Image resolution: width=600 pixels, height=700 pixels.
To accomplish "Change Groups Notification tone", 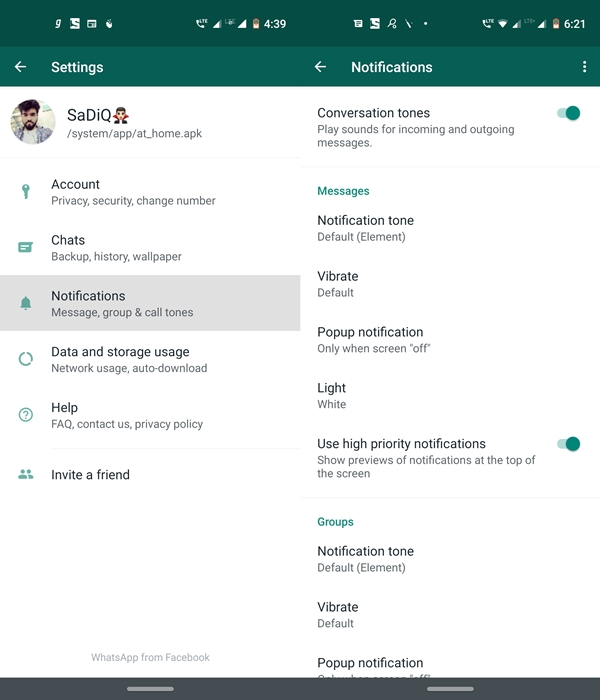I will click(x=450, y=558).
